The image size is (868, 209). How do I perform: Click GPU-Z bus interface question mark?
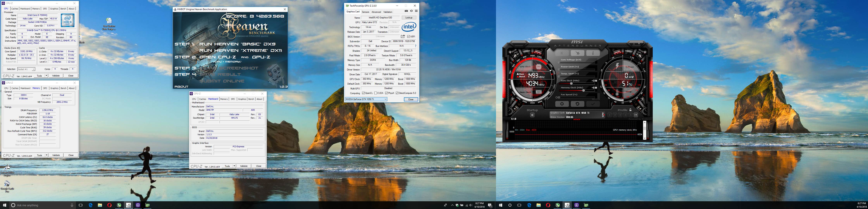tap(415, 46)
